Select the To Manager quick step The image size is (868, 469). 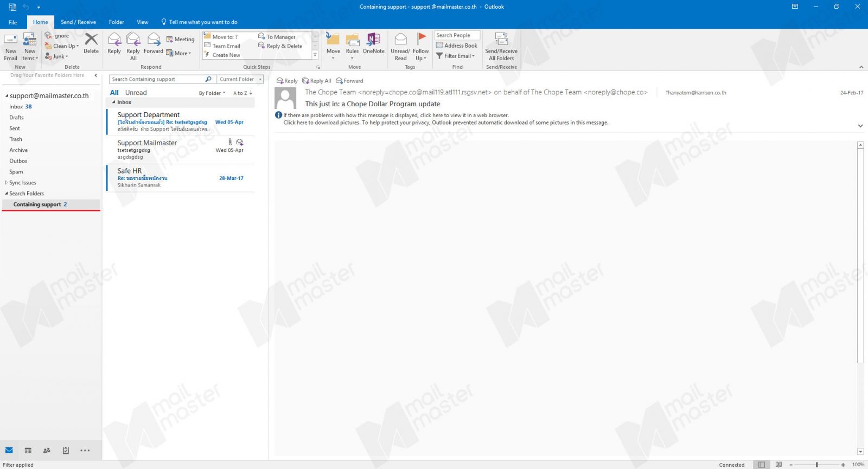click(277, 37)
